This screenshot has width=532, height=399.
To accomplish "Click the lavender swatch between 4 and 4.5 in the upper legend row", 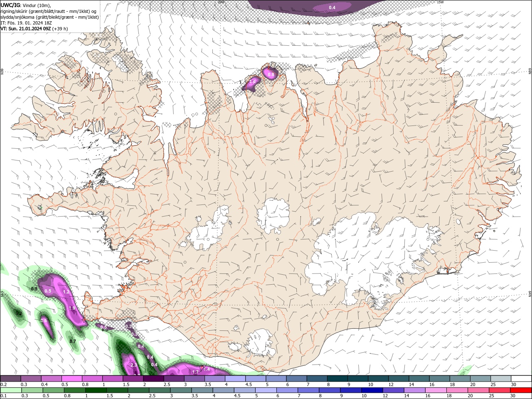I will (x=235, y=379).
